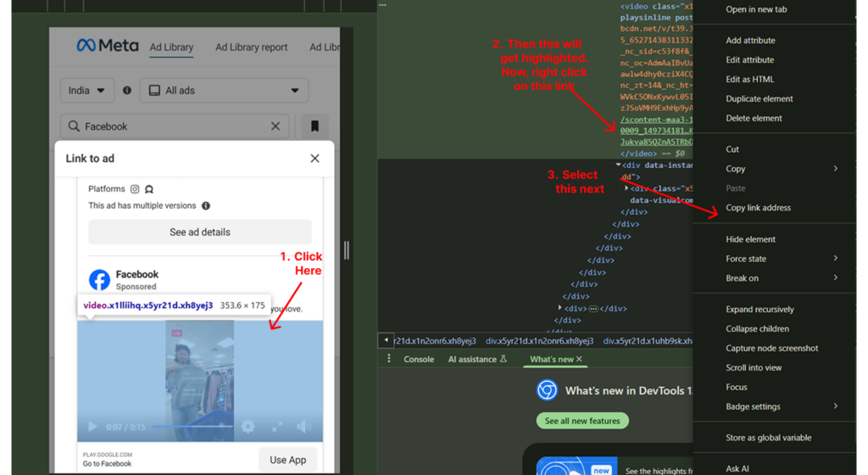
Task: Play the ad video
Action: [92, 427]
